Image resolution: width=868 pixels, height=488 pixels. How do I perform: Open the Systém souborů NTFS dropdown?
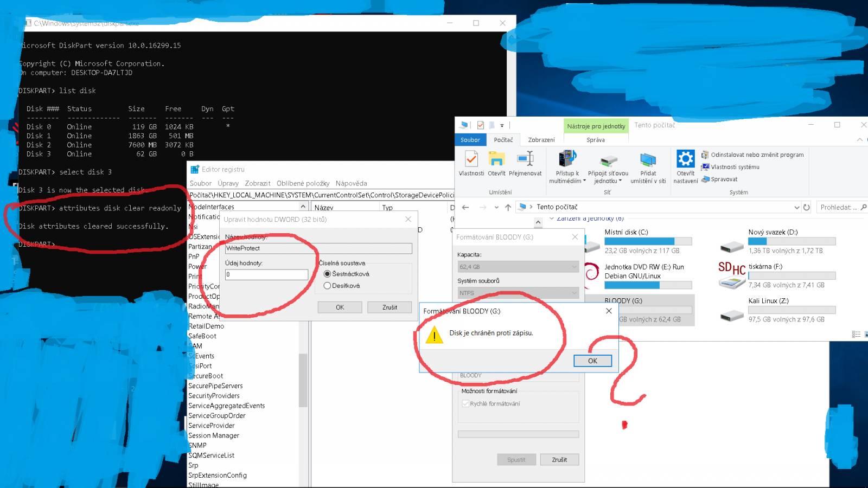click(x=518, y=293)
